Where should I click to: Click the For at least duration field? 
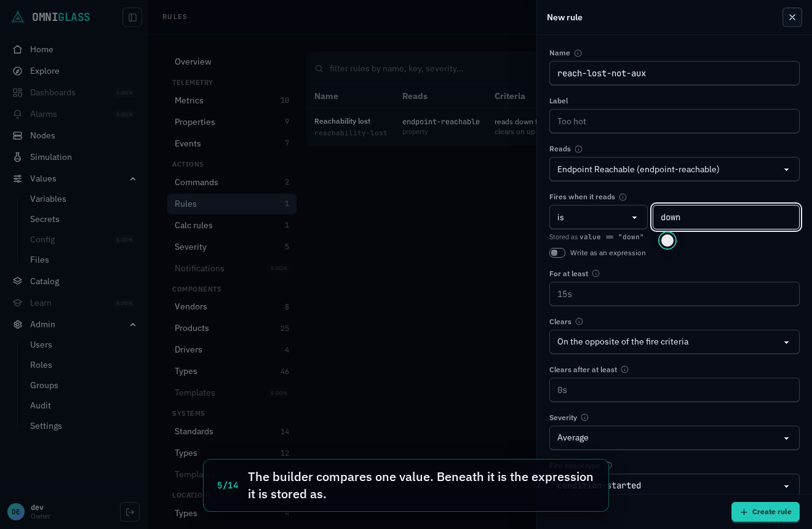[x=674, y=294]
